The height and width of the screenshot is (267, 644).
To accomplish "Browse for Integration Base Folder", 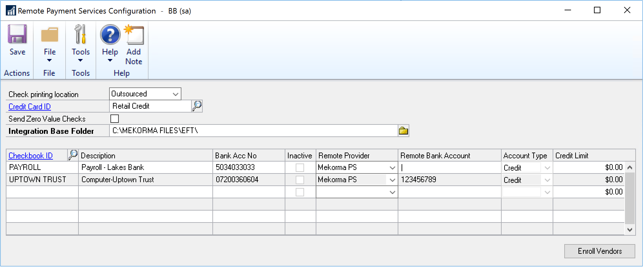I will (x=403, y=131).
